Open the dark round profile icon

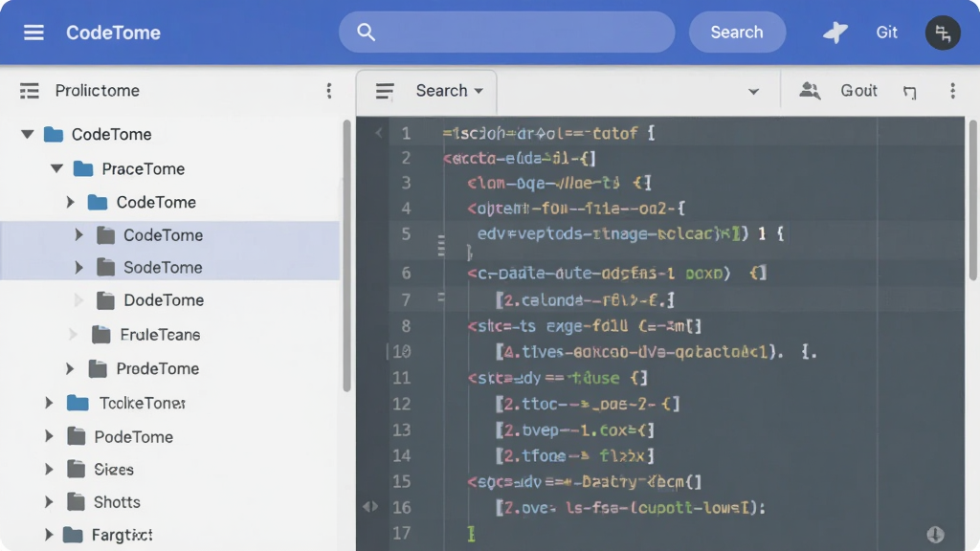(943, 33)
